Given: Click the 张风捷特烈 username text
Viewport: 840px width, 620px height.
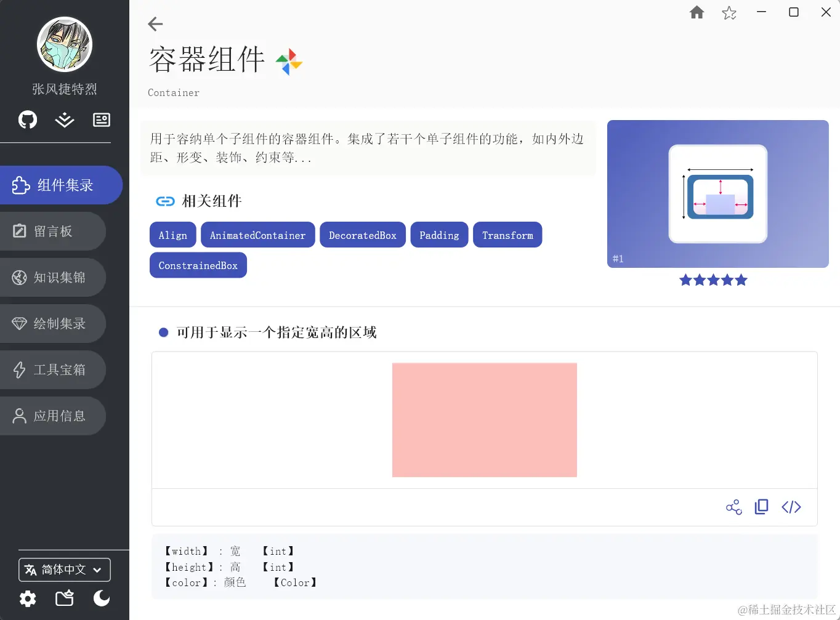Looking at the screenshot, I should pos(65,89).
